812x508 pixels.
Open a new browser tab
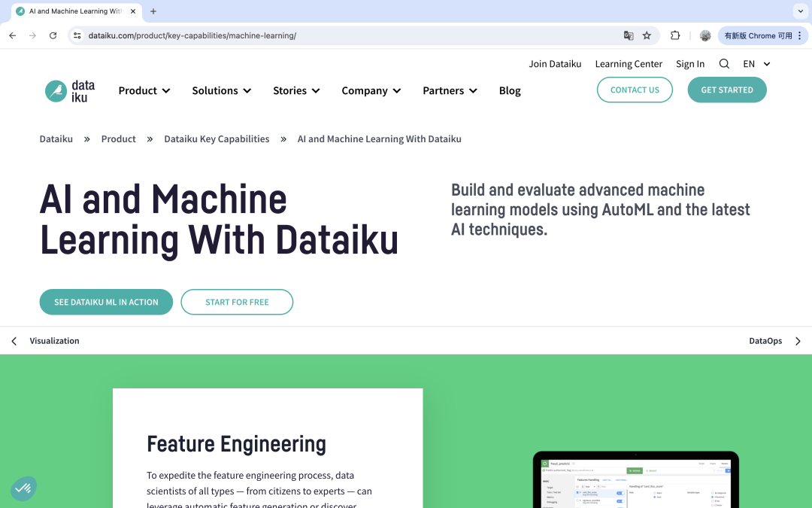point(153,11)
